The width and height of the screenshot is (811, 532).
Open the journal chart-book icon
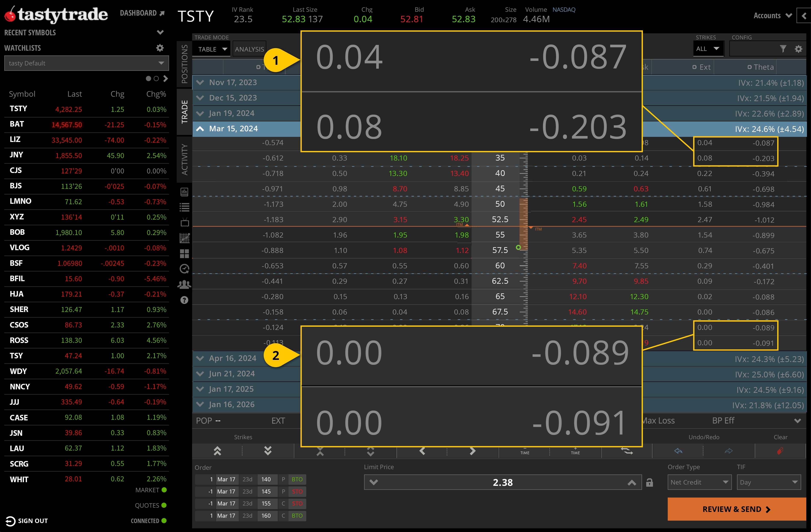click(184, 192)
